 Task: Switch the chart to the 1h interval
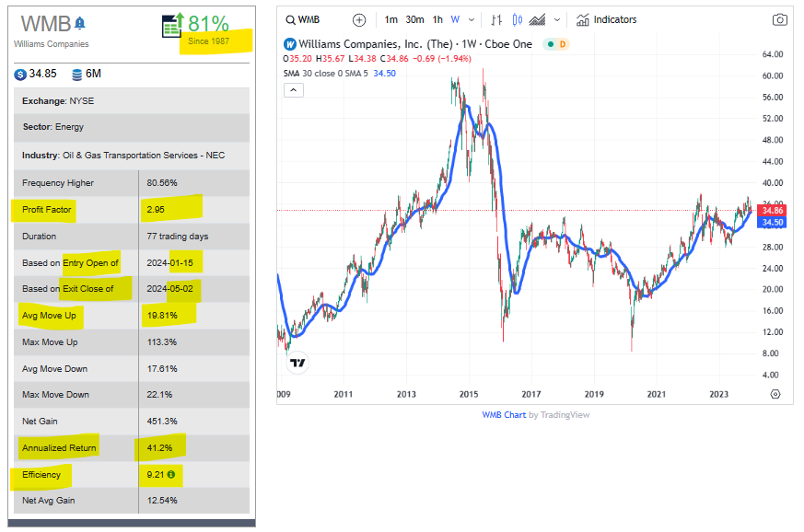437,20
